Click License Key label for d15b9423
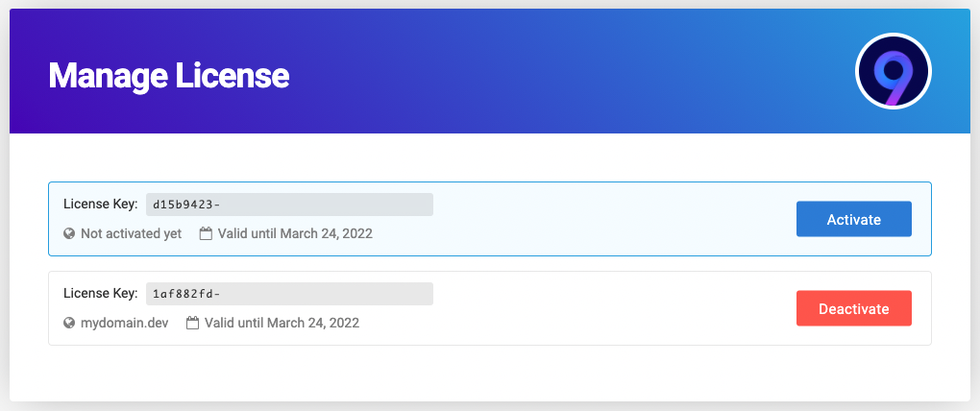This screenshot has width=980, height=411. (x=101, y=205)
